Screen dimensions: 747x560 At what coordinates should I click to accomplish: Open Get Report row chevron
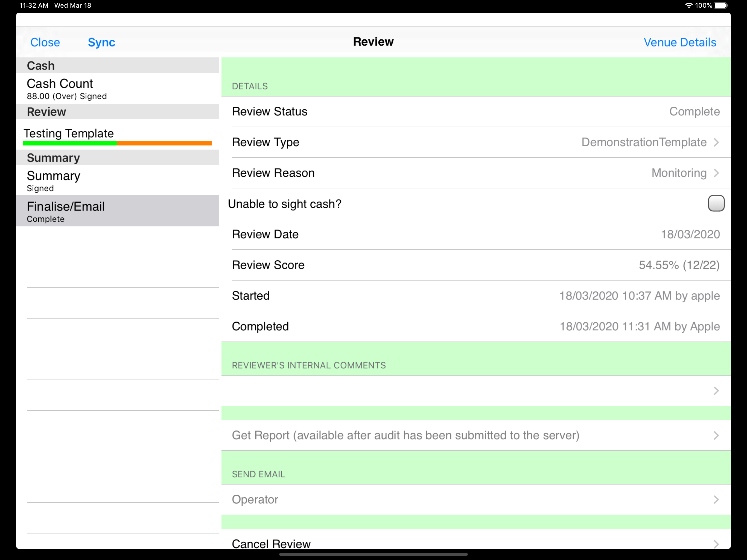coord(716,435)
